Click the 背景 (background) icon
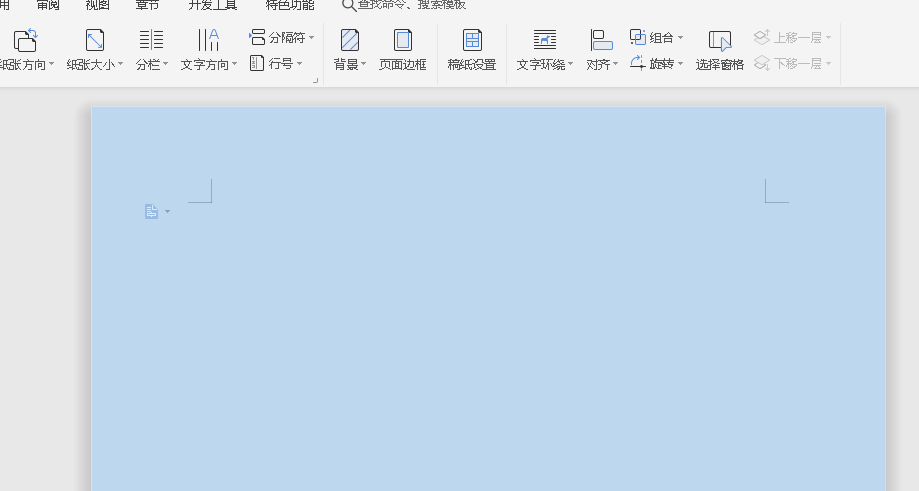This screenshot has height=491, width=919. click(349, 41)
